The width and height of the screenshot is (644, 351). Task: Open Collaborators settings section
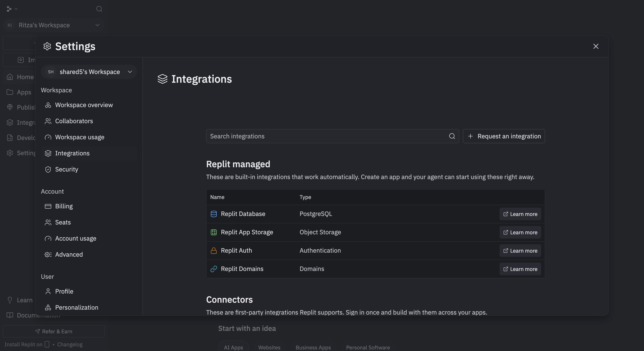(74, 121)
